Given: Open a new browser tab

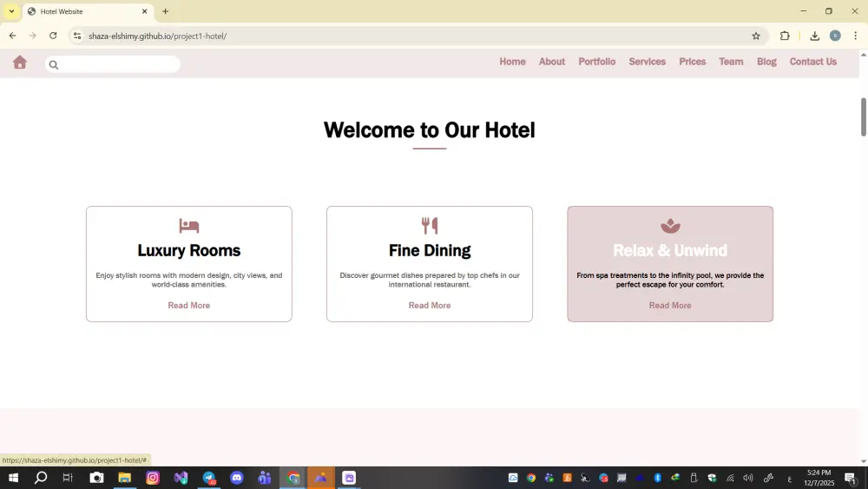Looking at the screenshot, I should pos(165,11).
